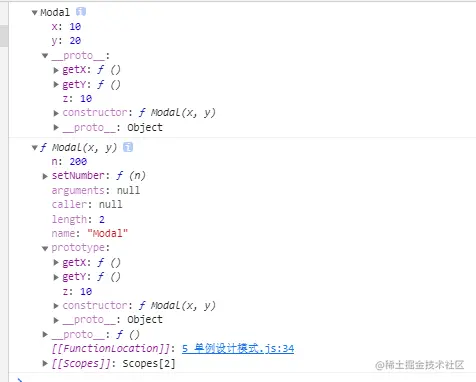Expand '__proto__: Object' under prototype

[56, 320]
